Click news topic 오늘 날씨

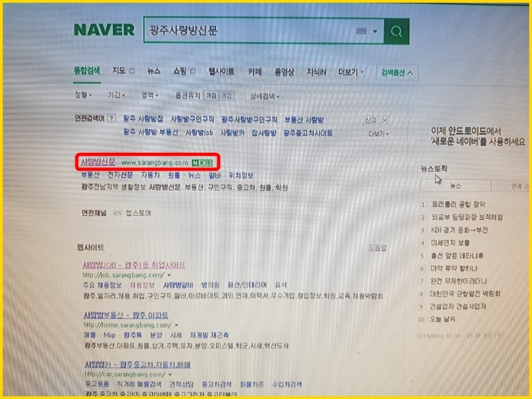(x=442, y=319)
